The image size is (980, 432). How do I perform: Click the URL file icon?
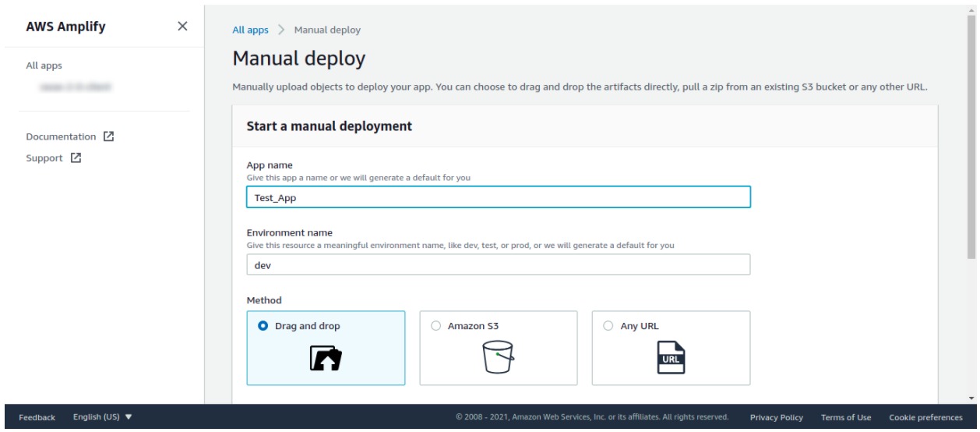(x=671, y=359)
